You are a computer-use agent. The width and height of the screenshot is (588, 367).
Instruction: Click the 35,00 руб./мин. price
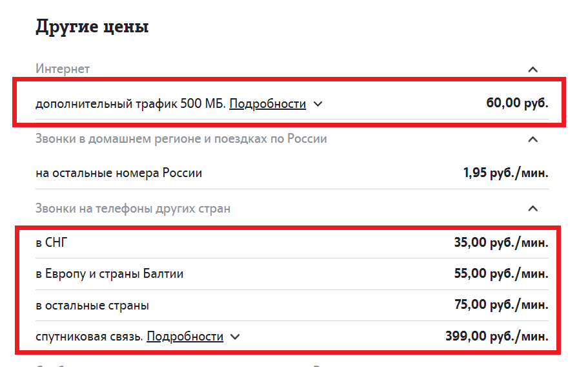[501, 243]
